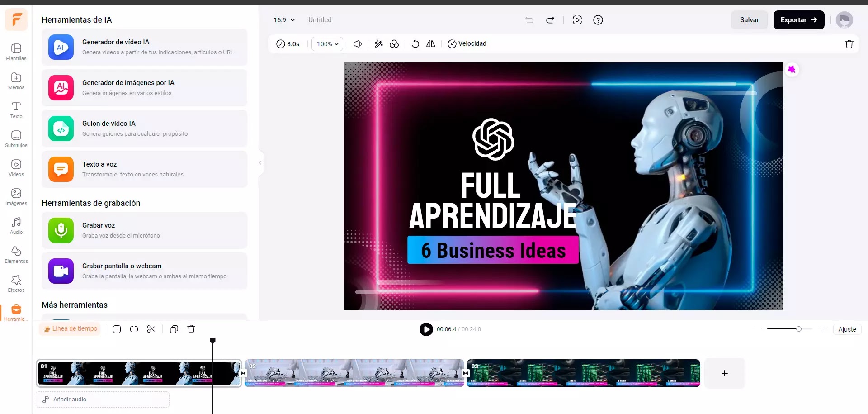868x414 pixels.
Task: Open the filter overlapping circles icon
Action: click(394, 44)
